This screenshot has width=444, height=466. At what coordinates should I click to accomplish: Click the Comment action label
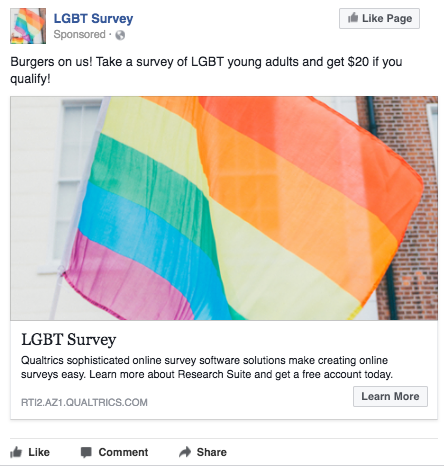coord(123,452)
